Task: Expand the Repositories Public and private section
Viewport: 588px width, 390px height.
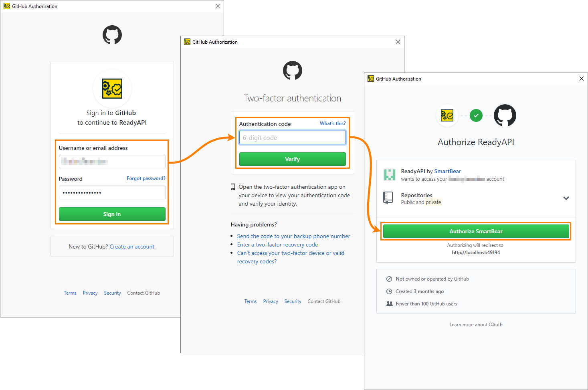Action: tap(566, 198)
